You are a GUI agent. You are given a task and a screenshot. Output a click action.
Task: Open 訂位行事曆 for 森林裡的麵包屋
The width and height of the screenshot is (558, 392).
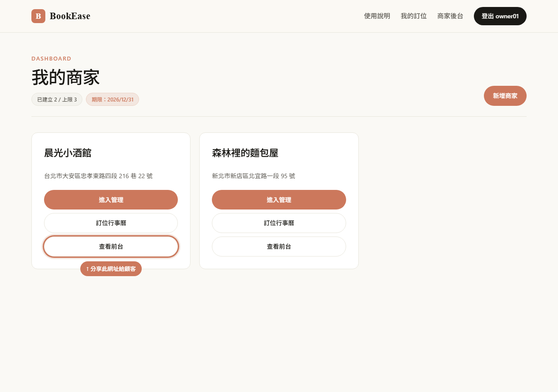279,223
